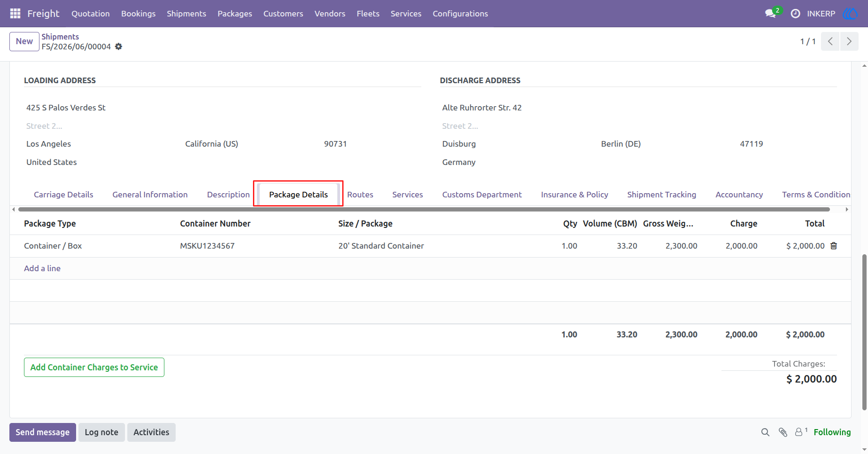868x454 pixels.
Task: Show followers via the person icon
Action: [x=798, y=432]
